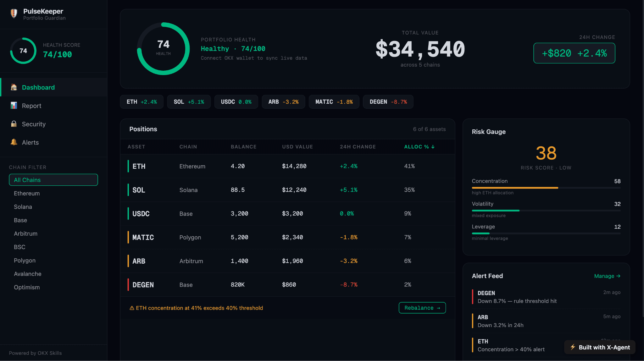This screenshot has height=361, width=644.
Task: Open the Manage link in Alert Feed
Action: tap(607, 276)
